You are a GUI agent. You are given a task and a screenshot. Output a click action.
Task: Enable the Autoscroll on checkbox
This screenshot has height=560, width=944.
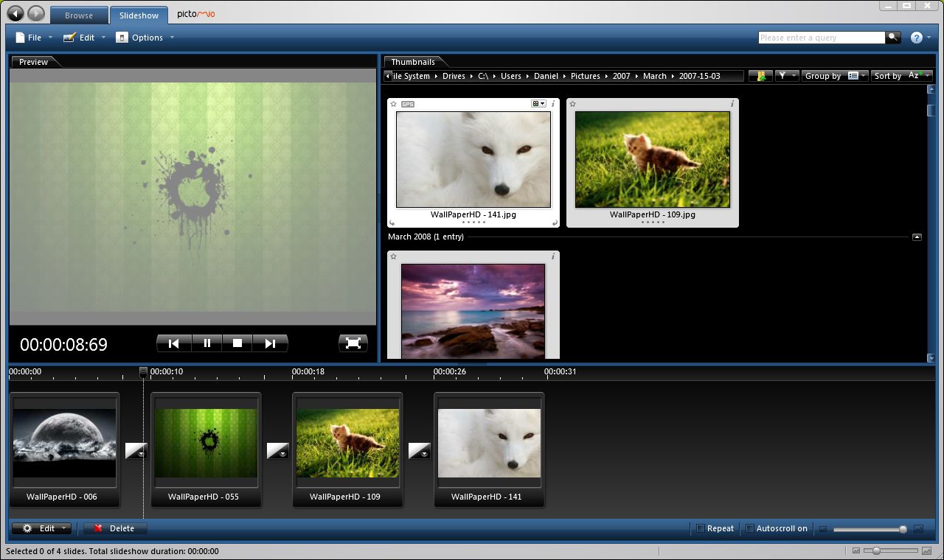[750, 528]
